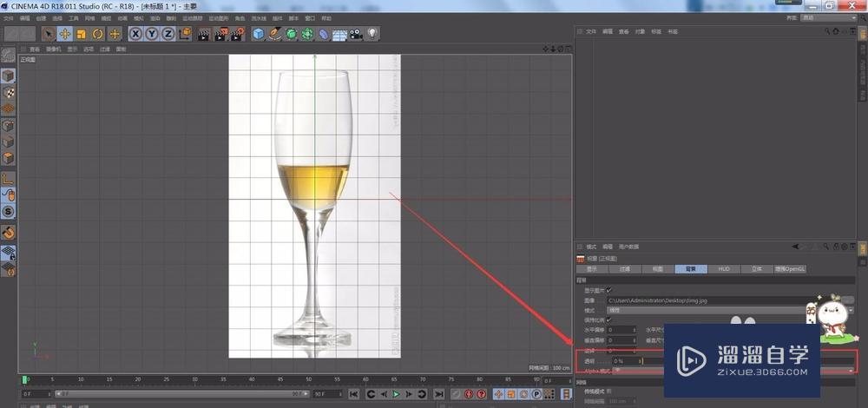Toggle the autokeying red button
The image size is (868, 408).
point(469,394)
